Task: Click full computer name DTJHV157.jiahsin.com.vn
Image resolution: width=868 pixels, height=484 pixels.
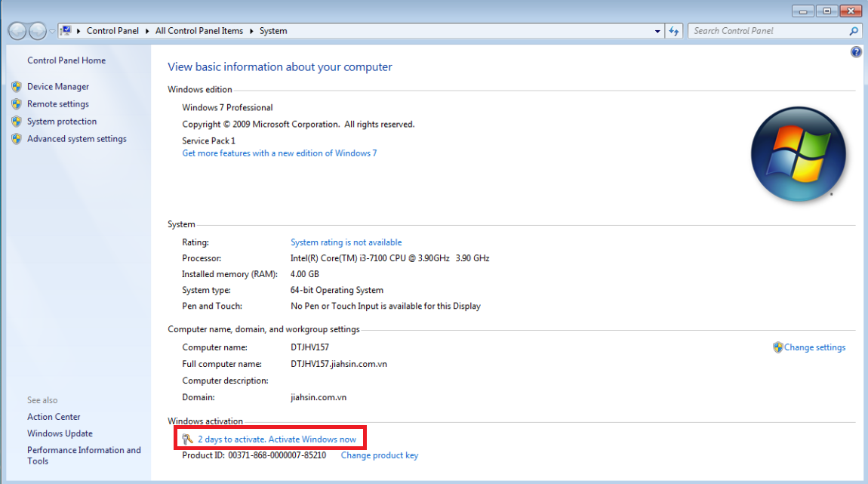Action: point(339,364)
